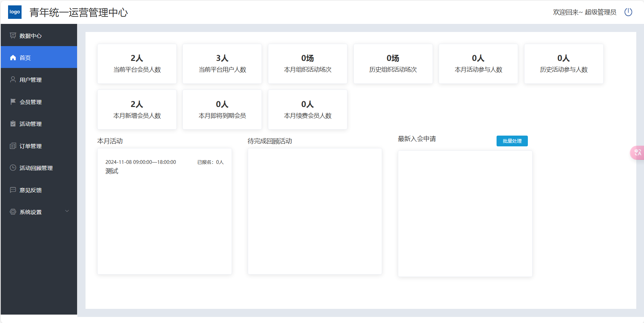The width and height of the screenshot is (644, 323).
Task: Click the 青年统一运营管理中心 title
Action: [79, 12]
